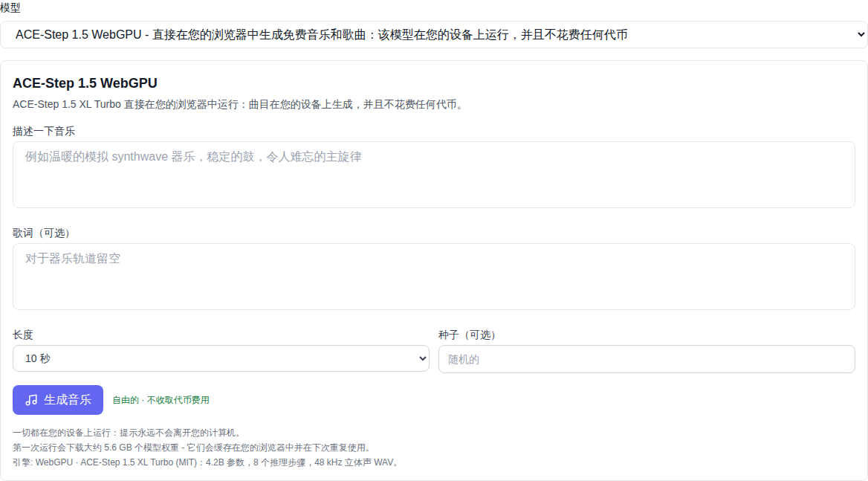Click the 模型 label at the top
This screenshot has width=868, height=481.
[10, 7]
